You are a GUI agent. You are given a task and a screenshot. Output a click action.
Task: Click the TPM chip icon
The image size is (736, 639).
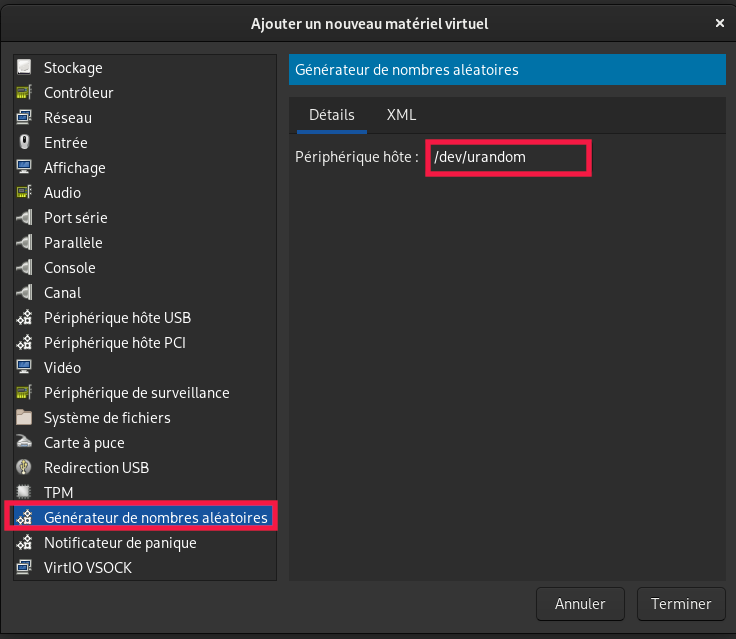[x=25, y=493]
